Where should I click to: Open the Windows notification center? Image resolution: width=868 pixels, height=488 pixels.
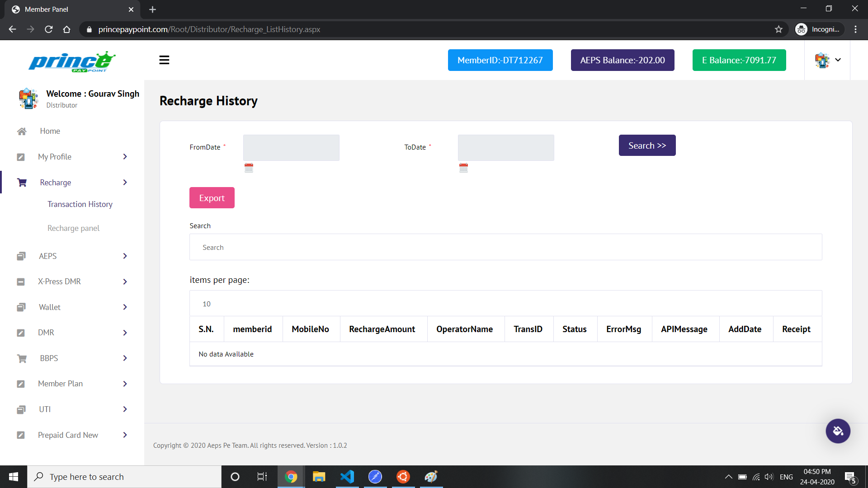pyautogui.click(x=850, y=477)
